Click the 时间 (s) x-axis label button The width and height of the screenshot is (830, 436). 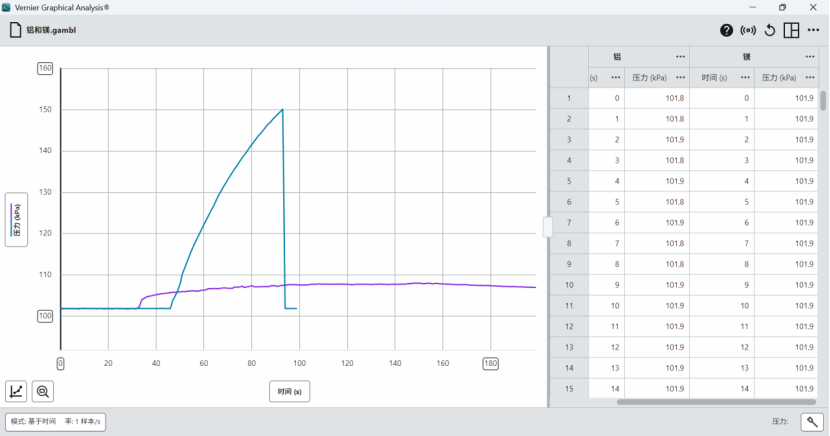290,392
